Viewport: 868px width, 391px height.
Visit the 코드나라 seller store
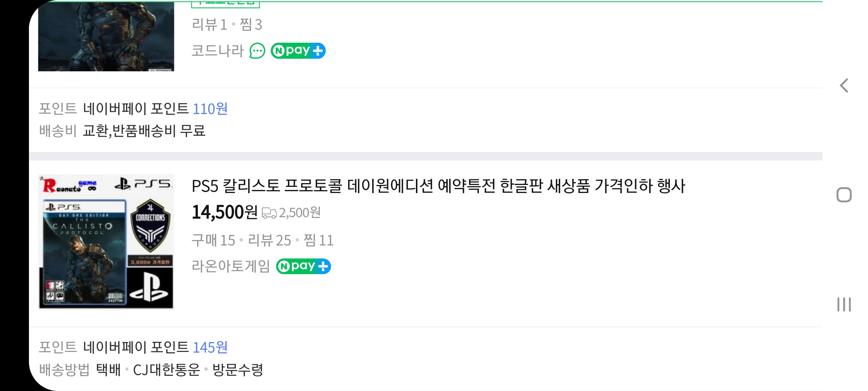(217, 51)
